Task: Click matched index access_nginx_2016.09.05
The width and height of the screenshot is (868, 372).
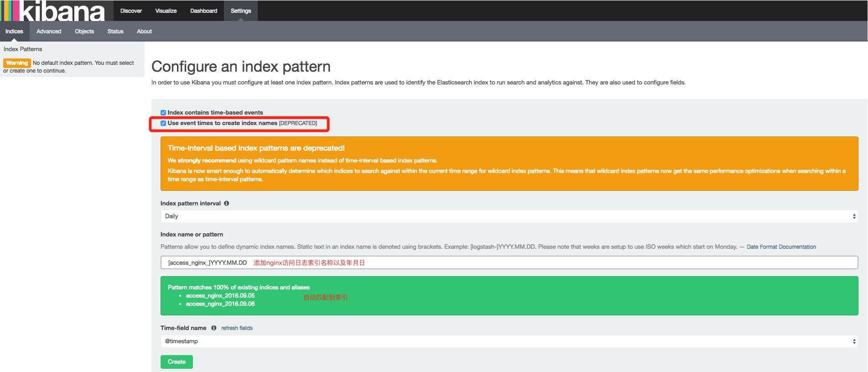Action: (220, 296)
